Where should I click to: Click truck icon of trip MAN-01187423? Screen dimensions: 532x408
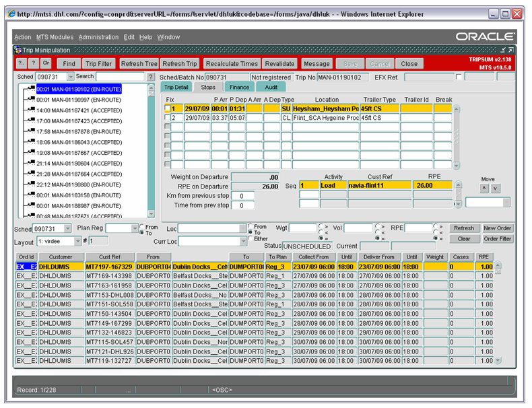coord(31,120)
